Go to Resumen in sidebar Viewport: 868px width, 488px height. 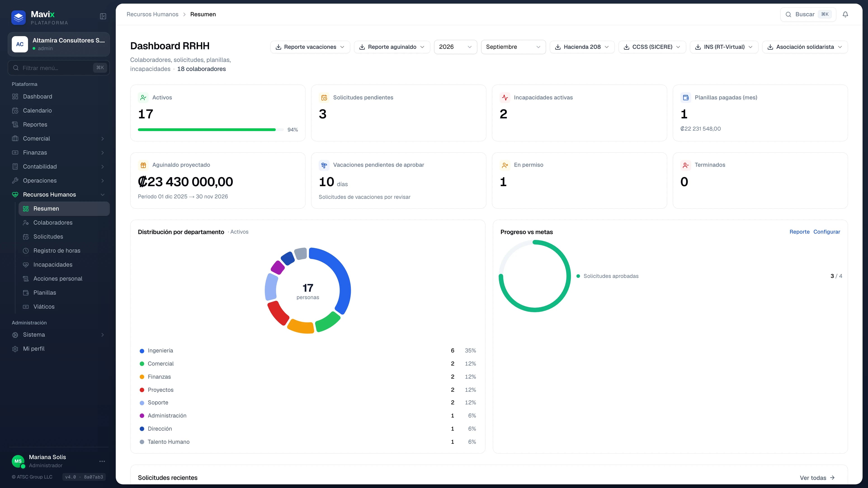click(64, 209)
